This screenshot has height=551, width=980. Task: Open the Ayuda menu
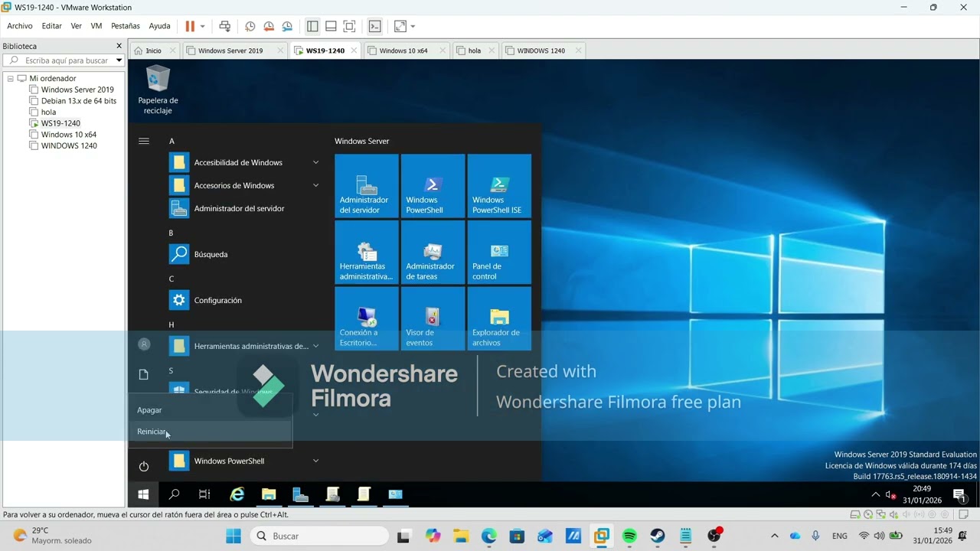(x=159, y=26)
